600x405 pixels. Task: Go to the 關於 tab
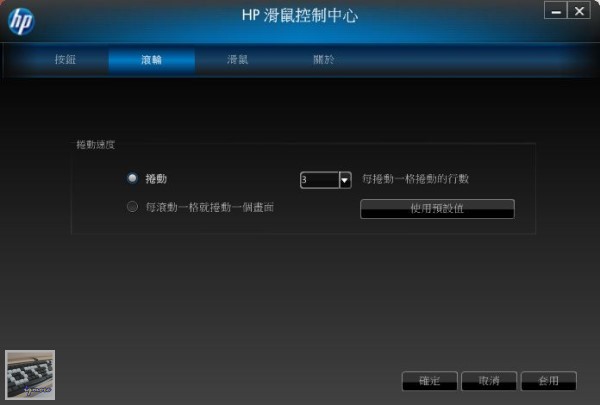pyautogui.click(x=324, y=59)
